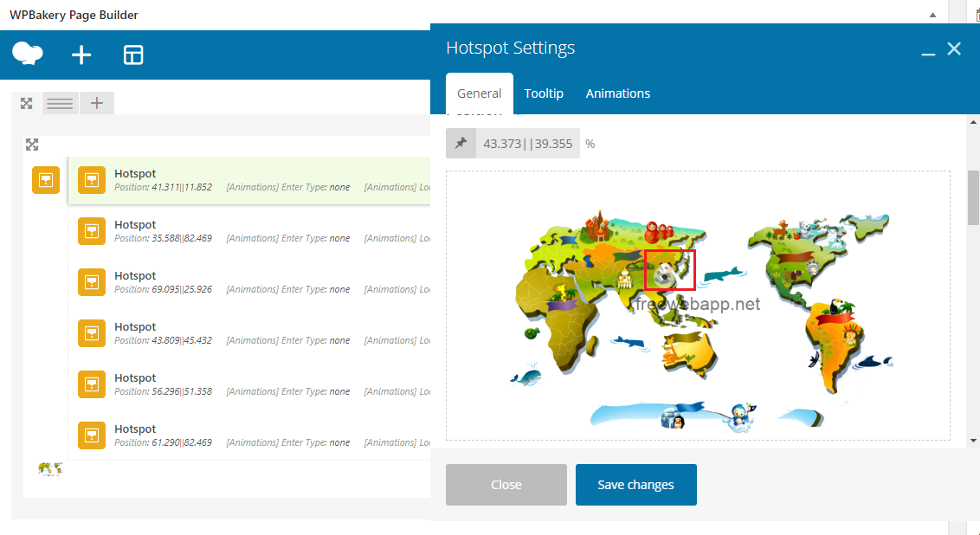The image size is (980, 535).
Task: Click icon of Hotspot at 41.311||11.852
Action: [92, 180]
